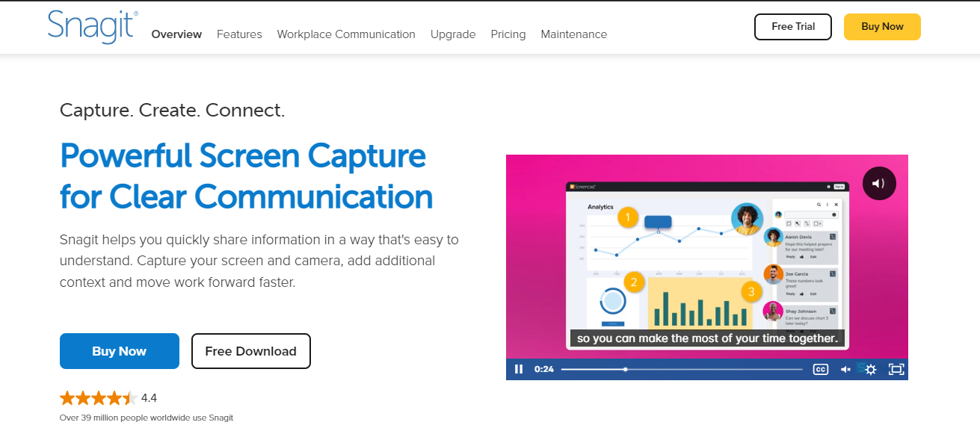Click the yellow Buy Now header button

tap(882, 26)
